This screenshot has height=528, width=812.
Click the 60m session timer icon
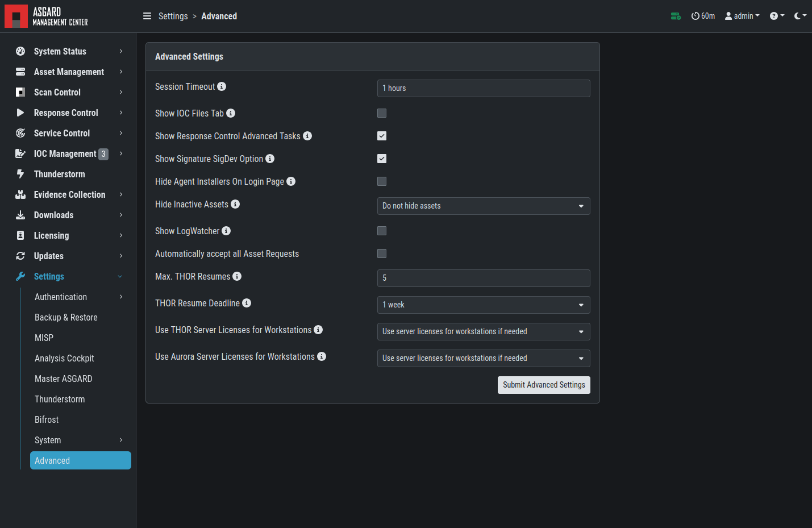pyautogui.click(x=695, y=16)
